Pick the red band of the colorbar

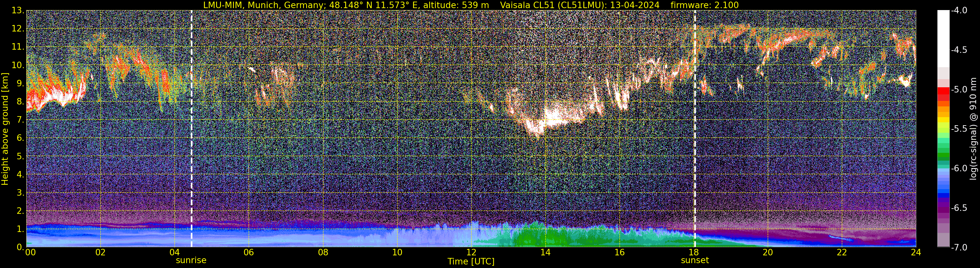(x=944, y=91)
